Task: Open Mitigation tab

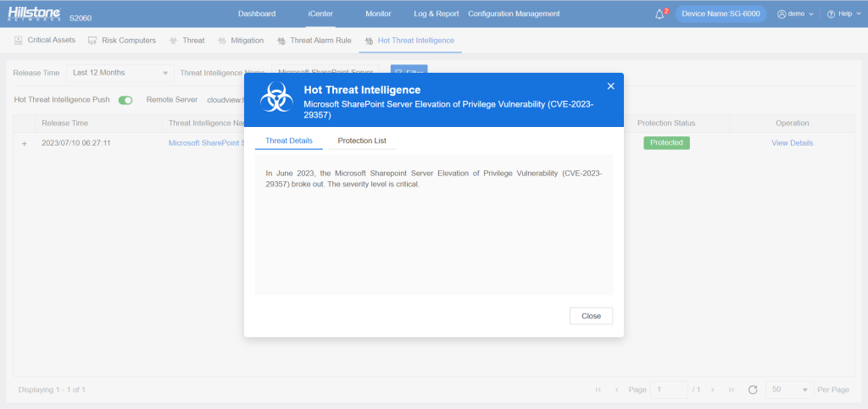Action: 241,41
